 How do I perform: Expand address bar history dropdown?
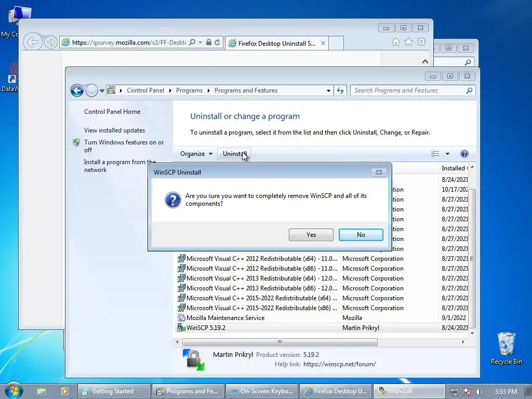coord(328,90)
